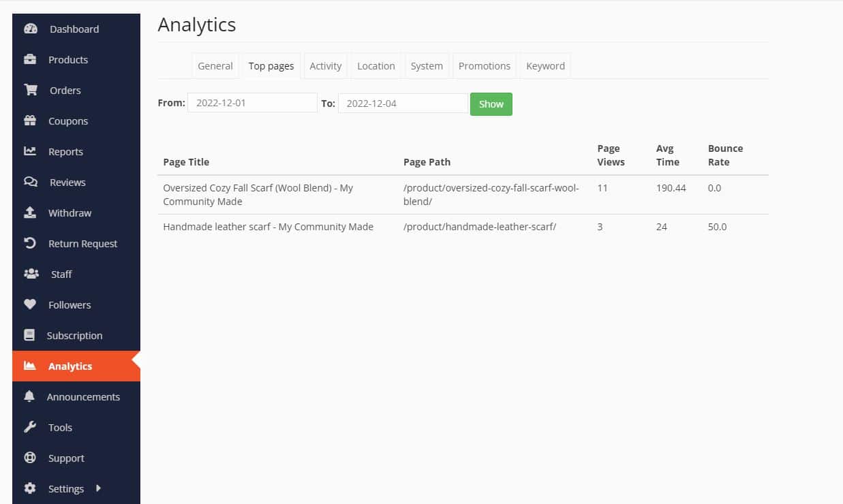Go to the Staff page
Image resolution: width=843 pixels, height=504 pixels.
(61, 274)
